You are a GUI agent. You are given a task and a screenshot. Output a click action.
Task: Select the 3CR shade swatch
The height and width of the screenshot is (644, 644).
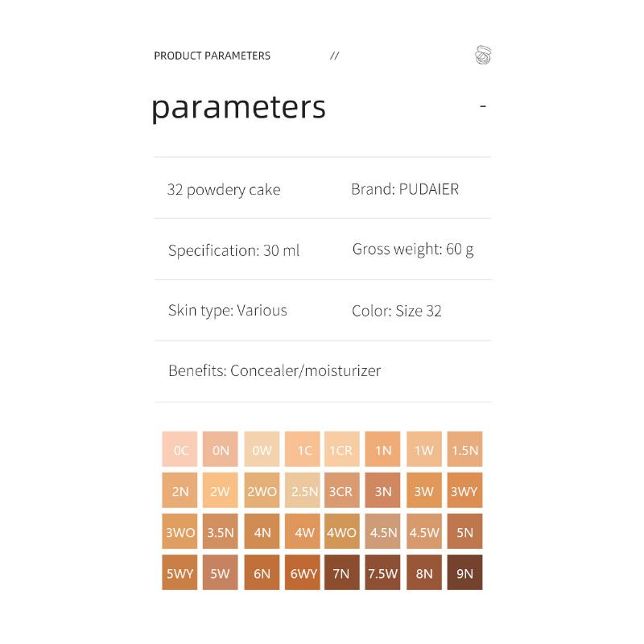[x=342, y=491]
